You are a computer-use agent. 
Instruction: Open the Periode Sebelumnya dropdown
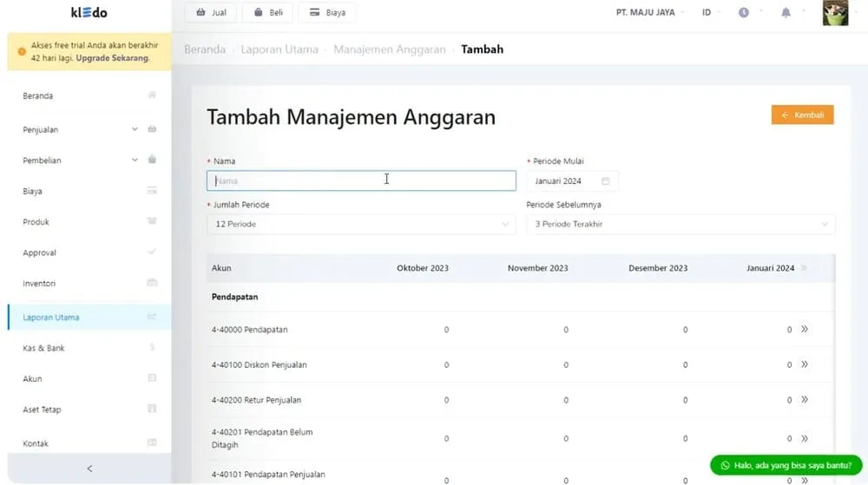(681, 224)
